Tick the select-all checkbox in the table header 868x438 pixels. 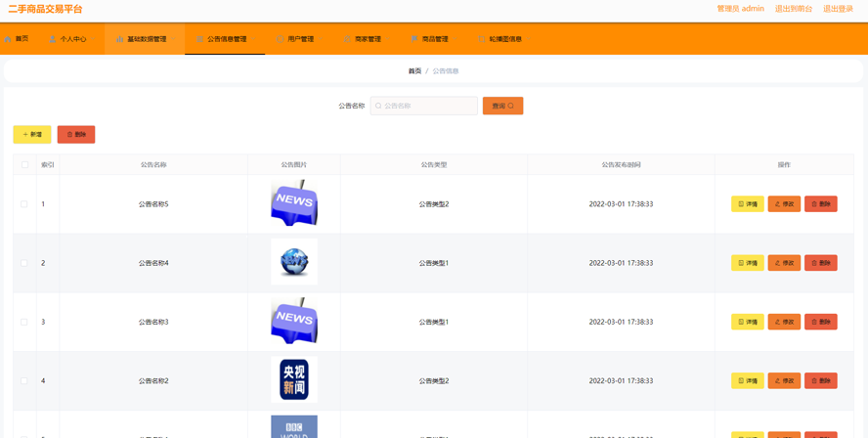click(24, 164)
